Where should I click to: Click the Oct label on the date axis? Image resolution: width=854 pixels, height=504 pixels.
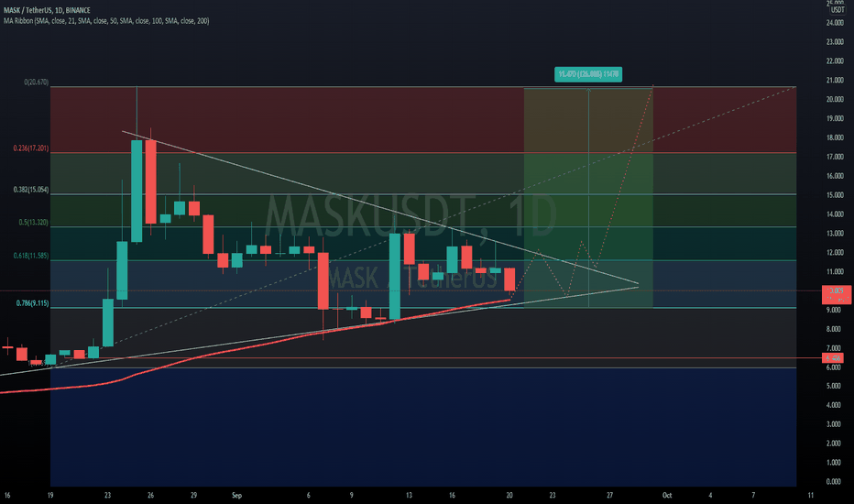click(x=667, y=495)
